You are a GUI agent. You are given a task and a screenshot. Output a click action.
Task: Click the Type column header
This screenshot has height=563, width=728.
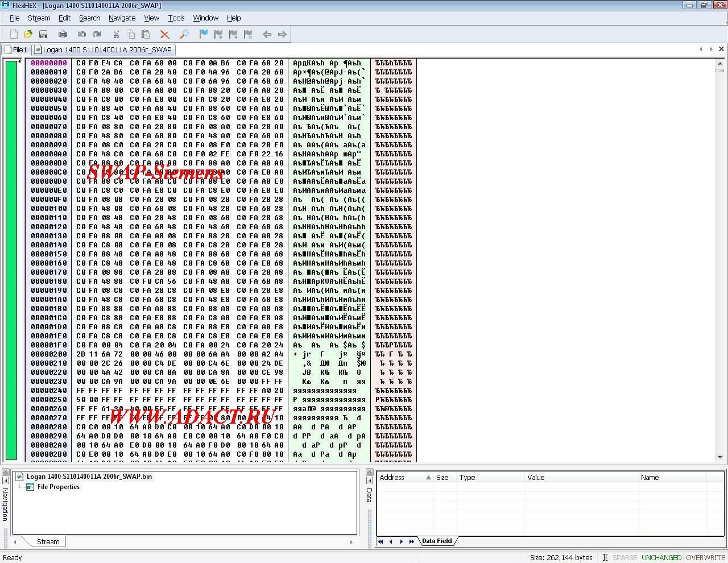click(490, 478)
